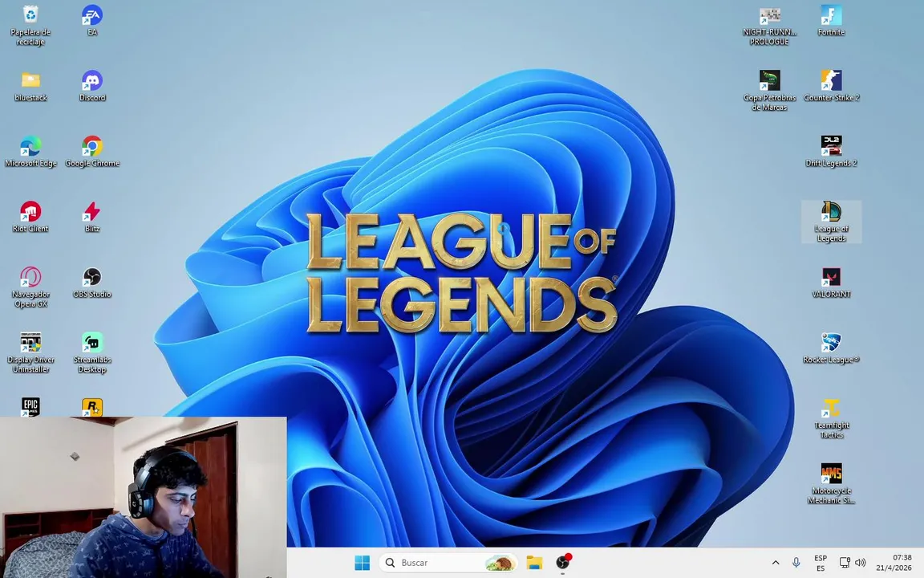This screenshot has width=924, height=578.
Task: Open the Windows Start menu
Action: (363, 563)
